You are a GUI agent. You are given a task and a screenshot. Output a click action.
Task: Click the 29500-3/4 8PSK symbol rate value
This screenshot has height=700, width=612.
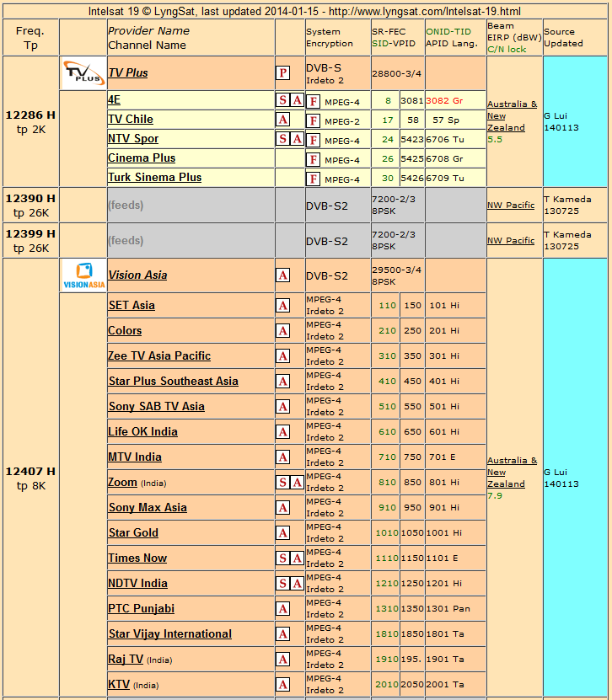pos(397,276)
